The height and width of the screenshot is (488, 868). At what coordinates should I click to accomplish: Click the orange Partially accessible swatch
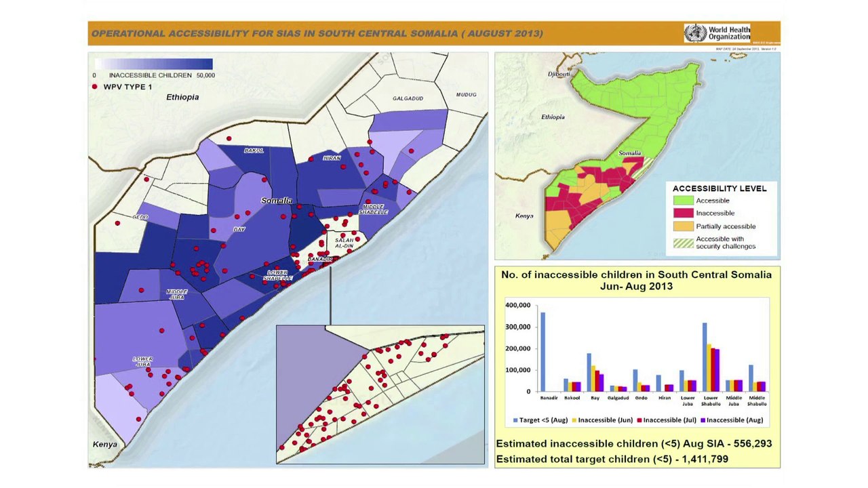[683, 226]
